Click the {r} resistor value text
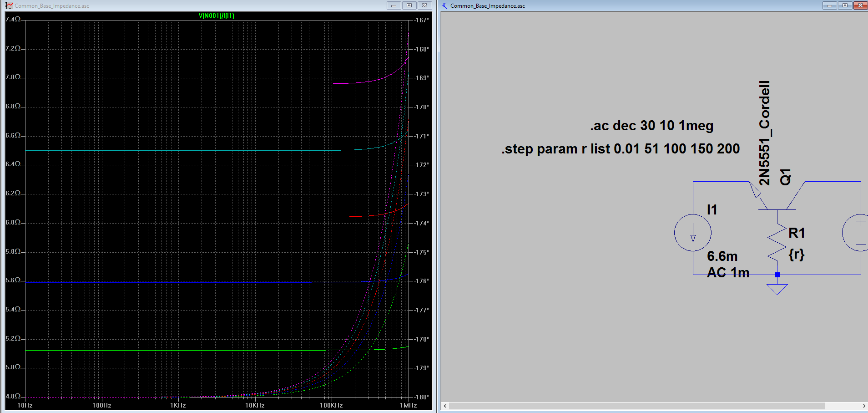The image size is (868, 413). [x=797, y=254]
